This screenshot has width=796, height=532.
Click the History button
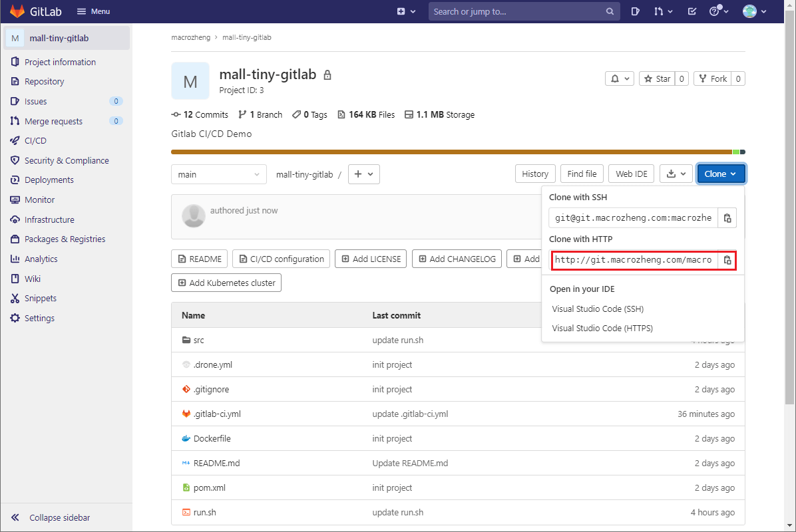[x=535, y=174]
